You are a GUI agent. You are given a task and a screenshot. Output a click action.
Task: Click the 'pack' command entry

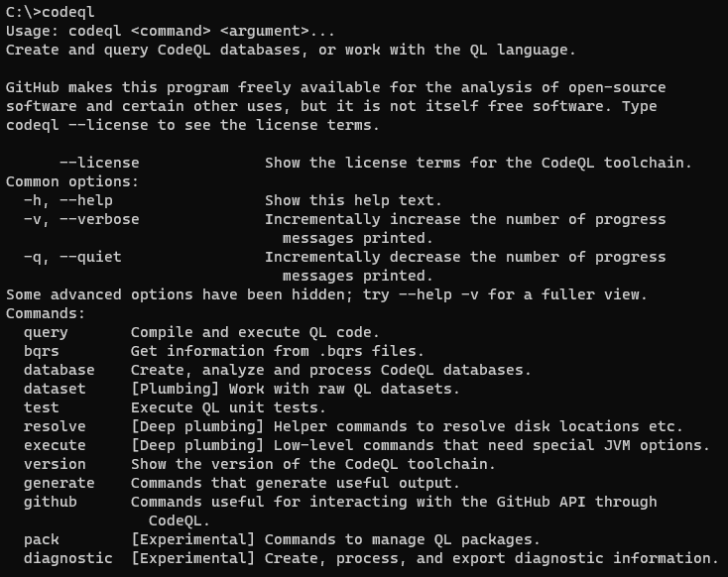tap(42, 540)
